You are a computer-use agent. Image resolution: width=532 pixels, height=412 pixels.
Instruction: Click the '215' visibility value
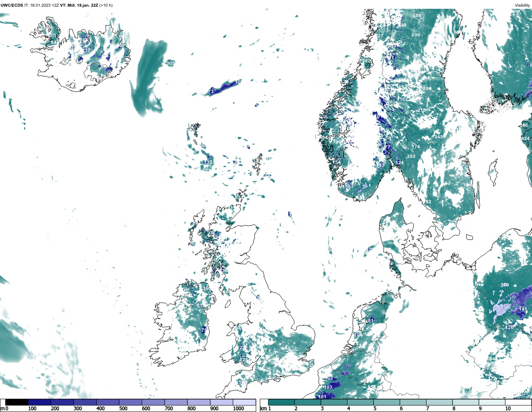(x=422, y=110)
